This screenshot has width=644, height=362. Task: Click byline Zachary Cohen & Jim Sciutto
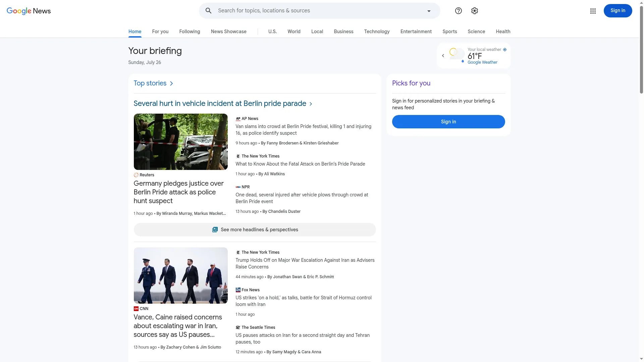click(x=191, y=347)
